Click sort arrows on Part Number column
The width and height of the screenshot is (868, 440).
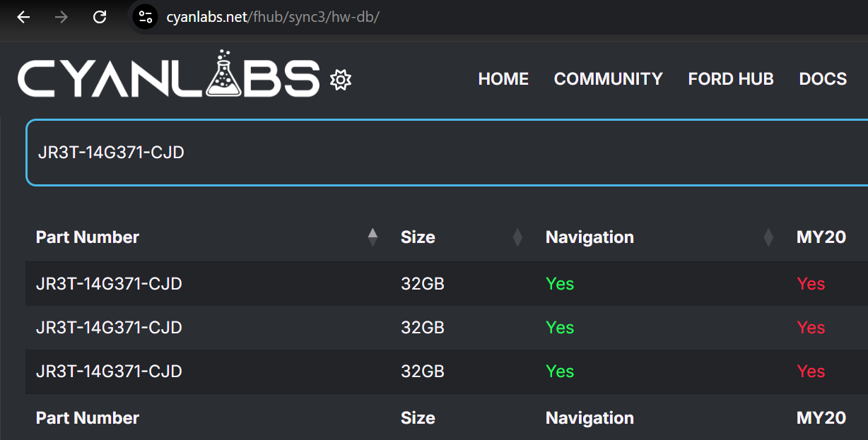coord(373,237)
